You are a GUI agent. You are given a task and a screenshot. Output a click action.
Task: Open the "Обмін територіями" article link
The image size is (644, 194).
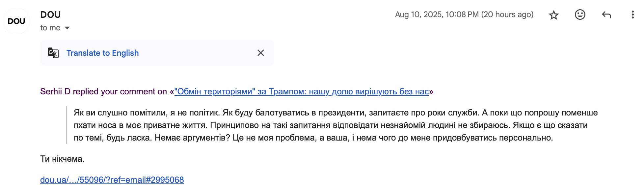302,91
